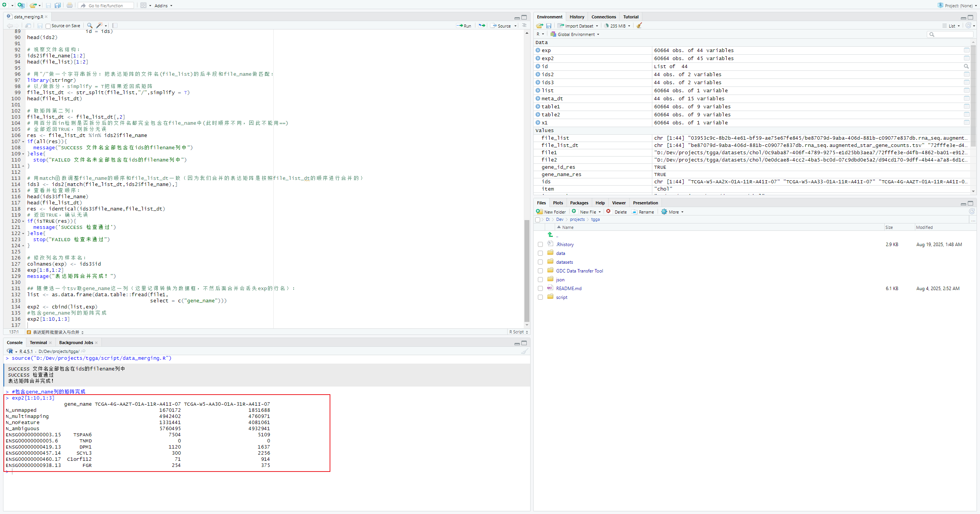Image resolution: width=980 pixels, height=514 pixels.
Task: Inspect id list with magnifier icon
Action: 966,66
